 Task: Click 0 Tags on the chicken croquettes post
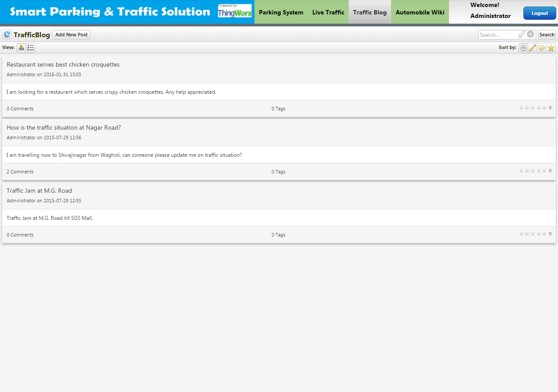(279, 109)
